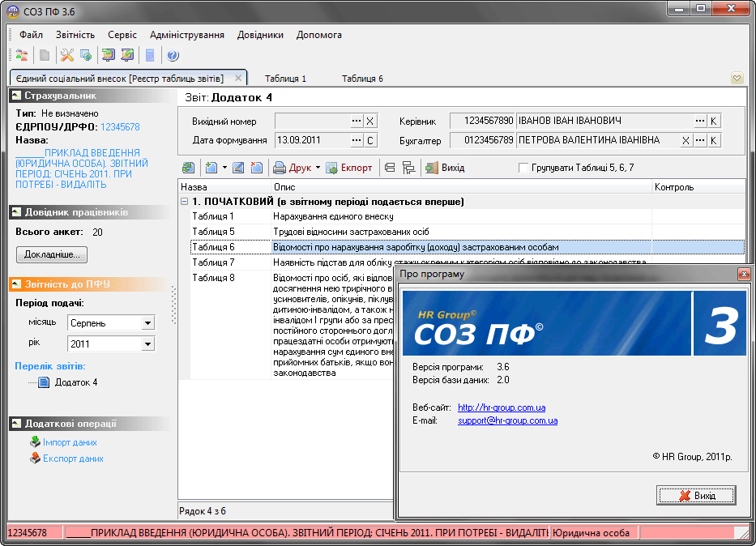Click Вихід in the report toolbar
The height and width of the screenshot is (546, 756).
click(445, 168)
